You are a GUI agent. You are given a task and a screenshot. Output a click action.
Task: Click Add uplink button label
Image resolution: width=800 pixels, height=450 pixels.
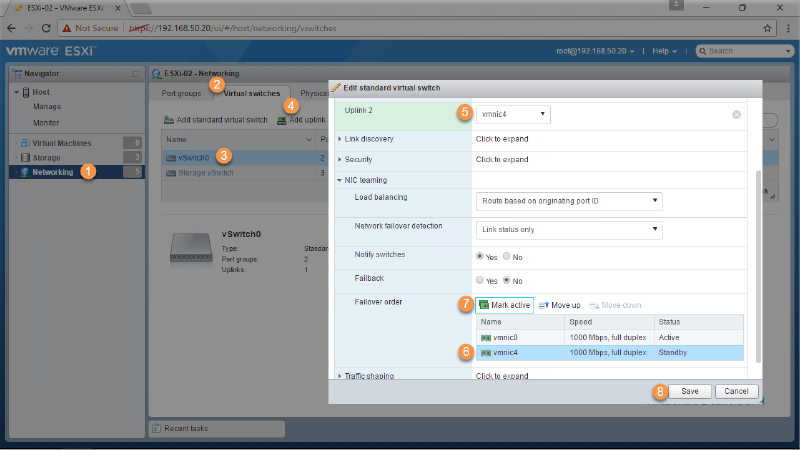click(307, 120)
